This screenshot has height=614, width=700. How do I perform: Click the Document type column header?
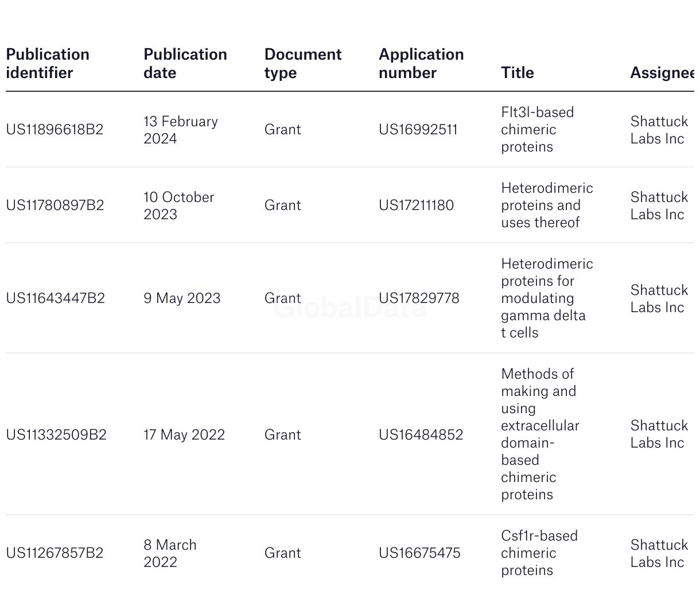pyautogui.click(x=303, y=63)
